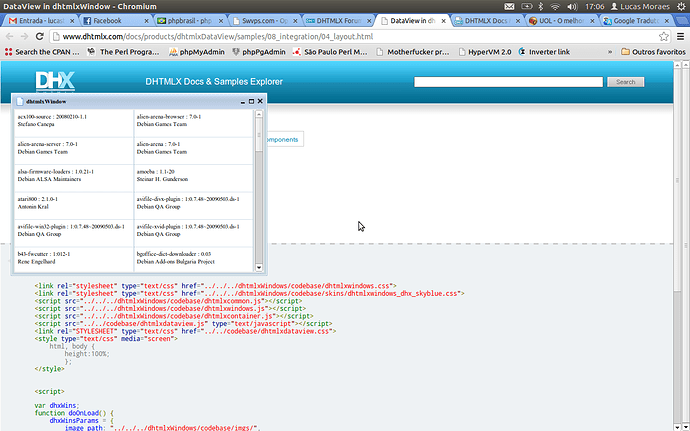Viewport: 690px width, 431px height.
Task: Maximize the dhtmlxWindow panel
Action: (251, 101)
